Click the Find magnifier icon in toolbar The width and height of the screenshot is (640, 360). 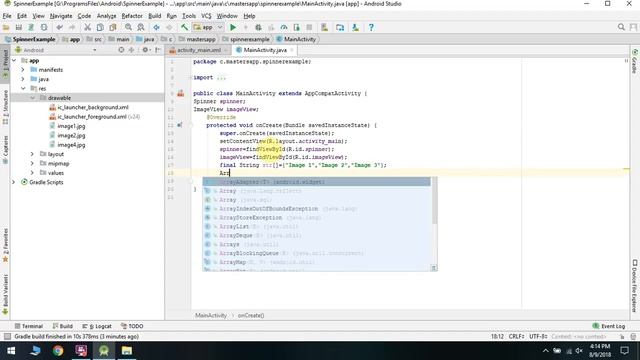(x=129, y=27)
